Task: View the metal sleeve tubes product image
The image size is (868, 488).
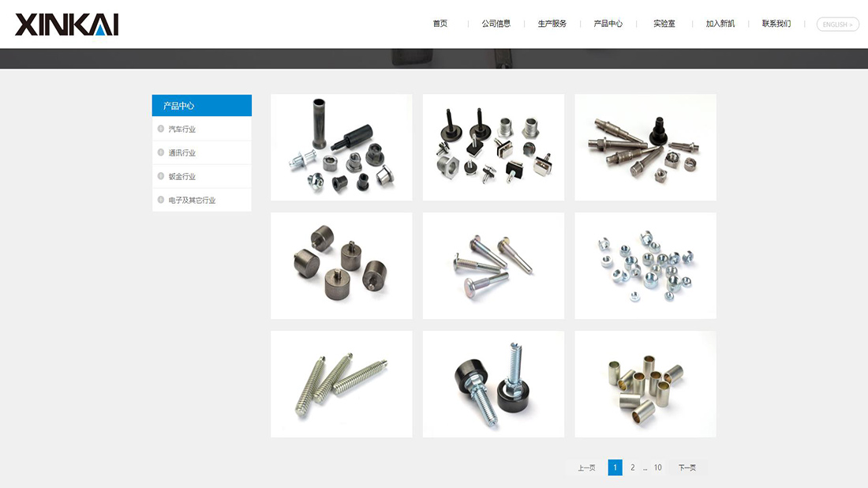Action: (x=645, y=384)
